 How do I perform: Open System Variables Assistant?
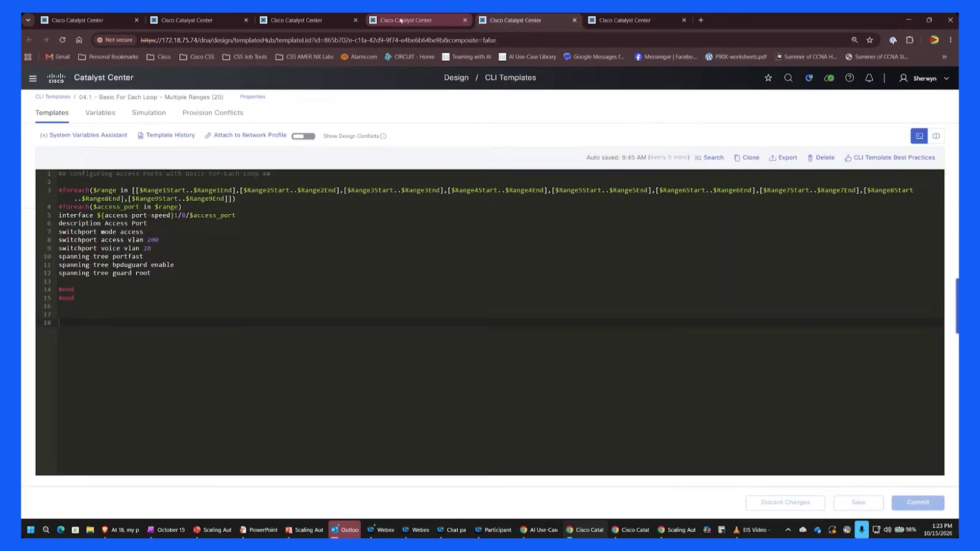click(84, 135)
